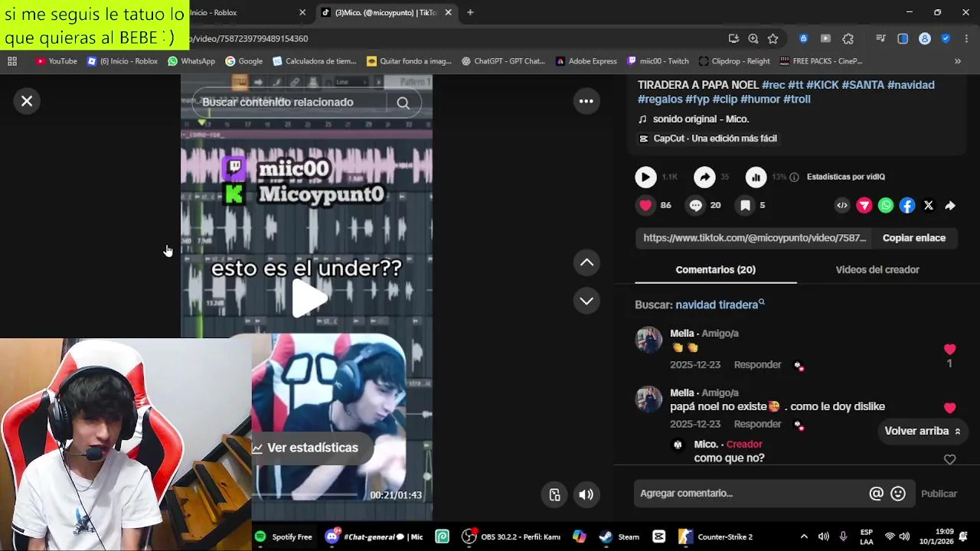Open Chrome media control icon
This screenshot has height=551, width=980.
coord(880,38)
